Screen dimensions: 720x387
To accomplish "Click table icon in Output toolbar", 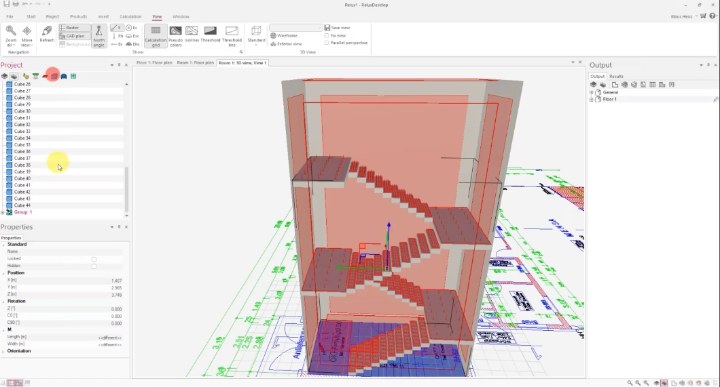I will click(652, 84).
